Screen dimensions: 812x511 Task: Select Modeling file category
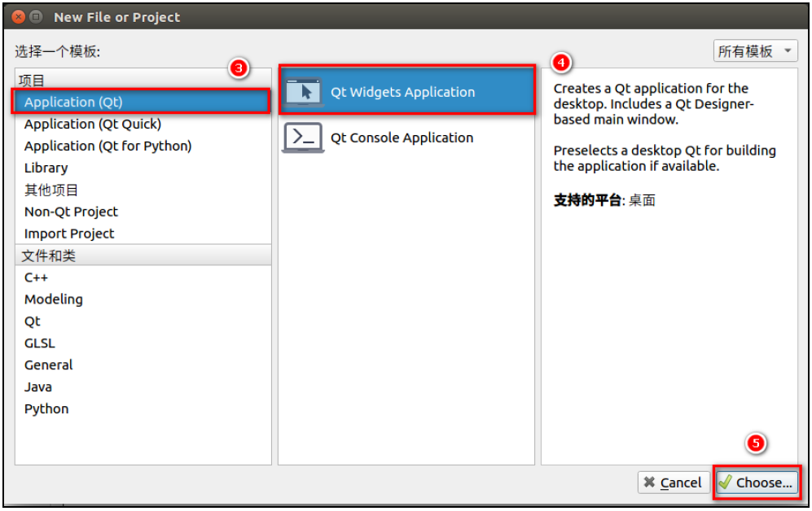tap(143, 299)
